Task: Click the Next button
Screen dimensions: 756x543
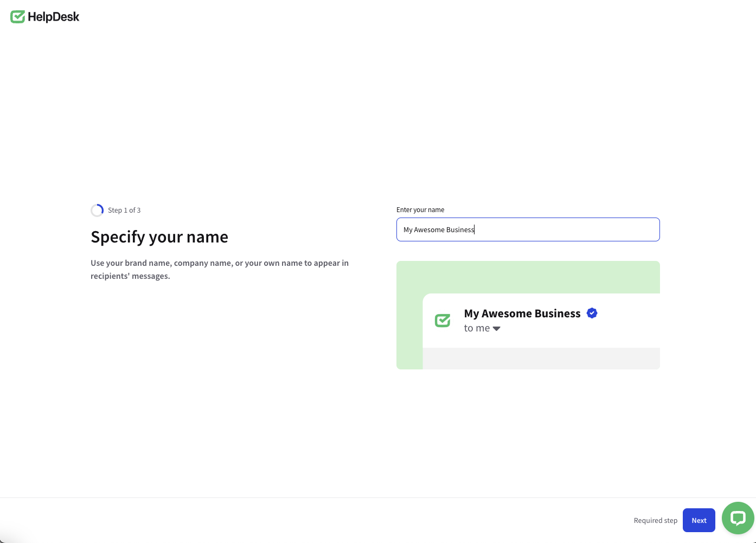Action: (x=699, y=520)
